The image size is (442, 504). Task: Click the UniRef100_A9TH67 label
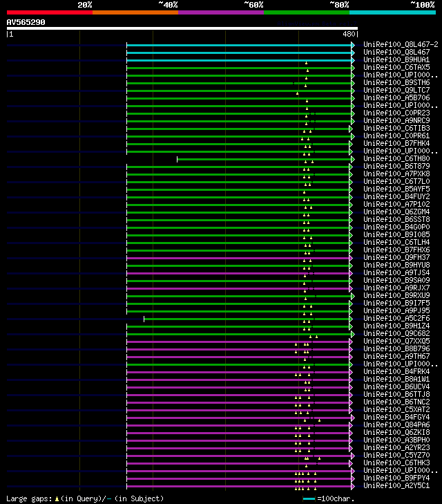pyautogui.click(x=396, y=357)
